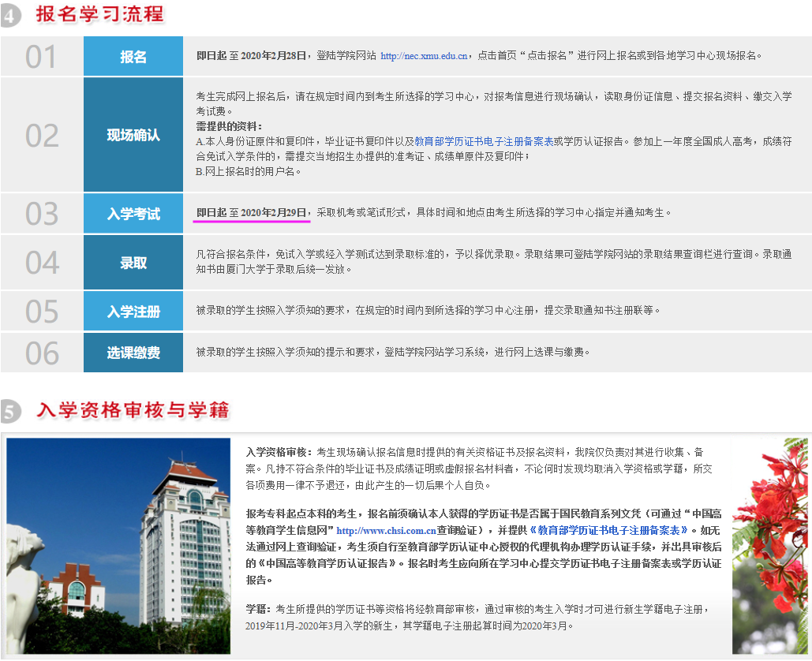
Task: Click the step number 01
Action: tap(41, 57)
